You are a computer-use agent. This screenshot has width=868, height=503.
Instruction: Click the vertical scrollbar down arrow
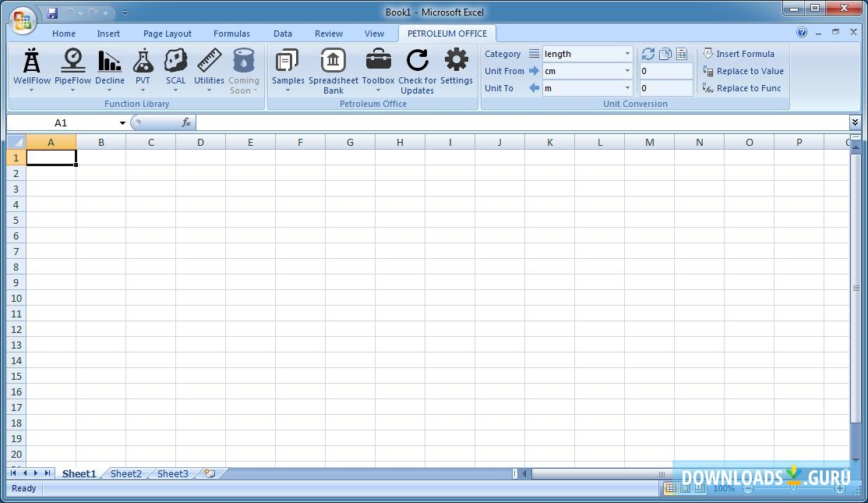(x=856, y=460)
